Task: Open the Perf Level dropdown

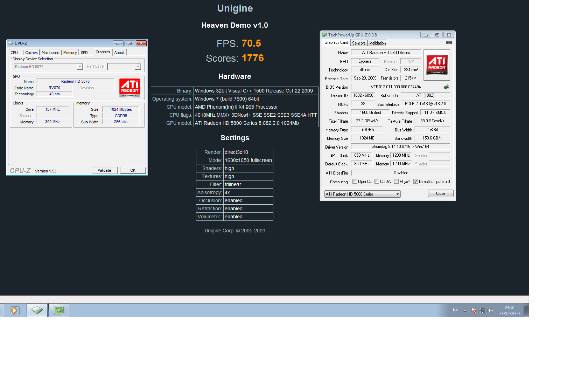Action: pyautogui.click(x=124, y=67)
